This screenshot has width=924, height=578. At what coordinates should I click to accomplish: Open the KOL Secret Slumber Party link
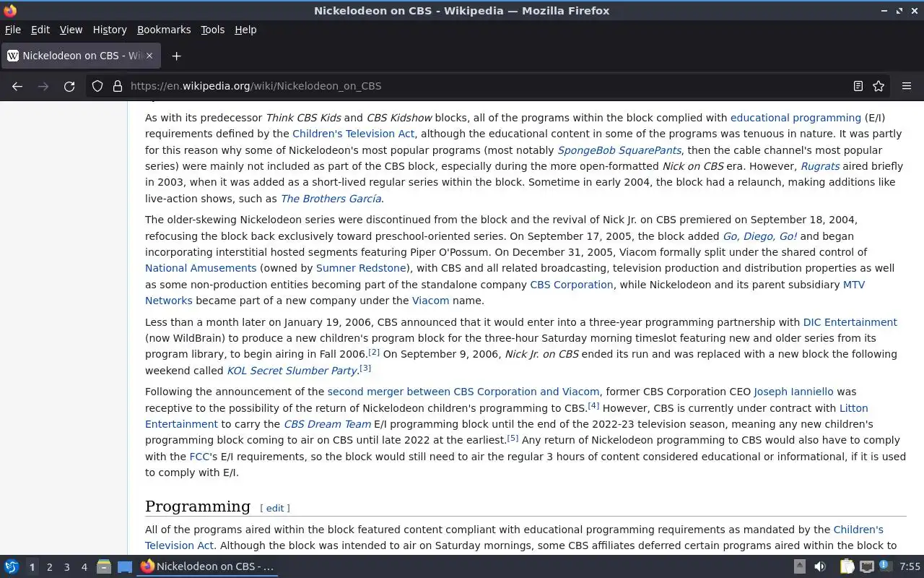pyautogui.click(x=292, y=371)
